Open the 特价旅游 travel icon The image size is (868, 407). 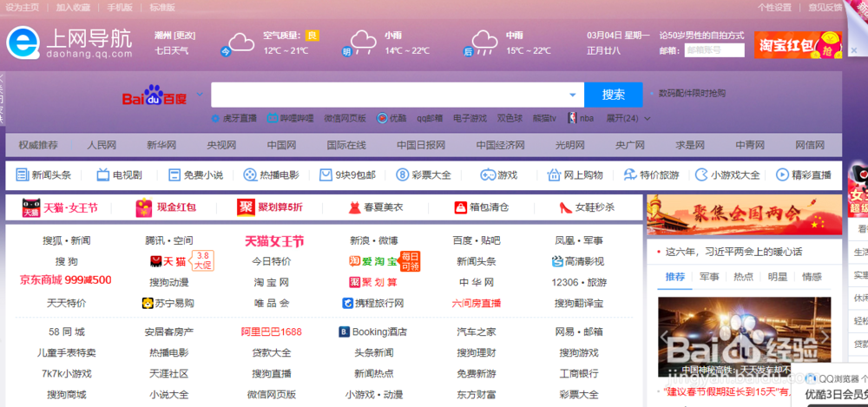pos(630,175)
